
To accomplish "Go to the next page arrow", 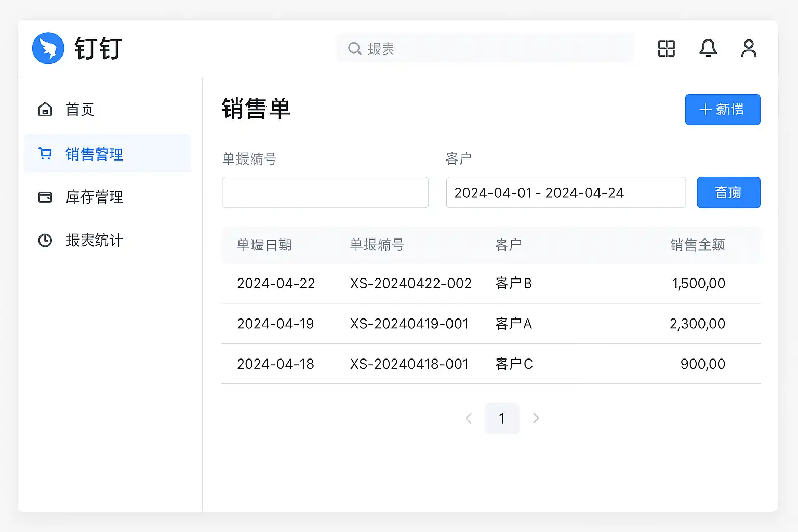I will pyautogui.click(x=536, y=418).
